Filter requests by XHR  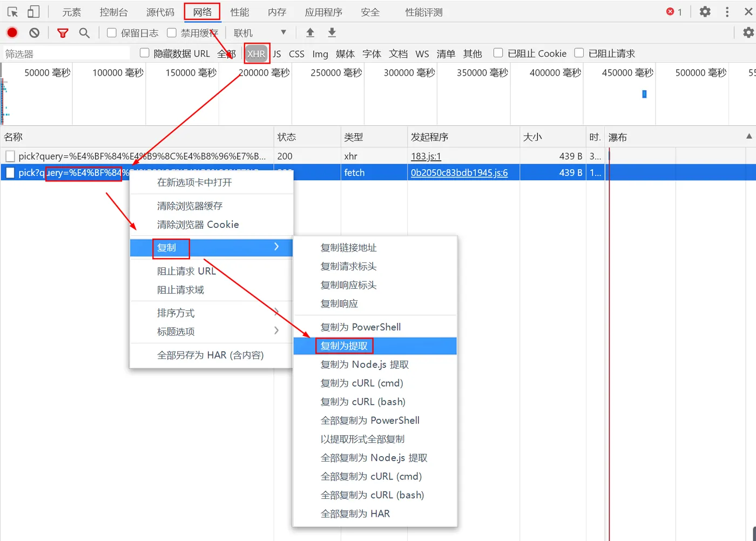(x=256, y=53)
